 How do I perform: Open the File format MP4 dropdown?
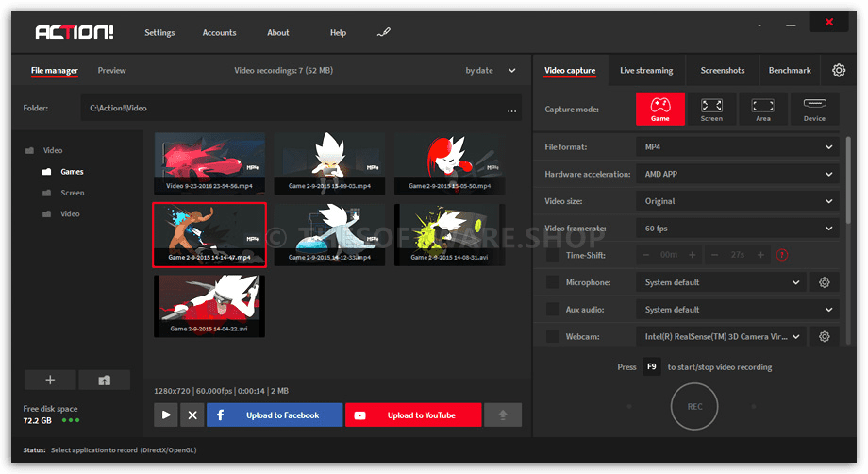[738, 146]
